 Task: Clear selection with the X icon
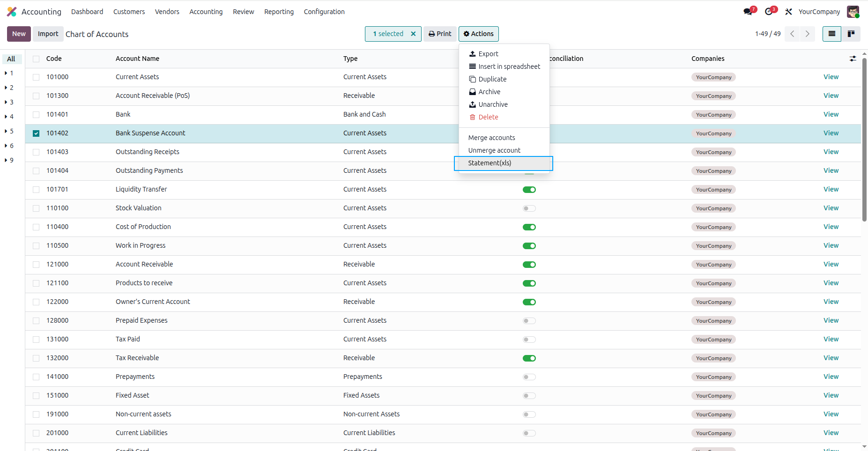[413, 34]
